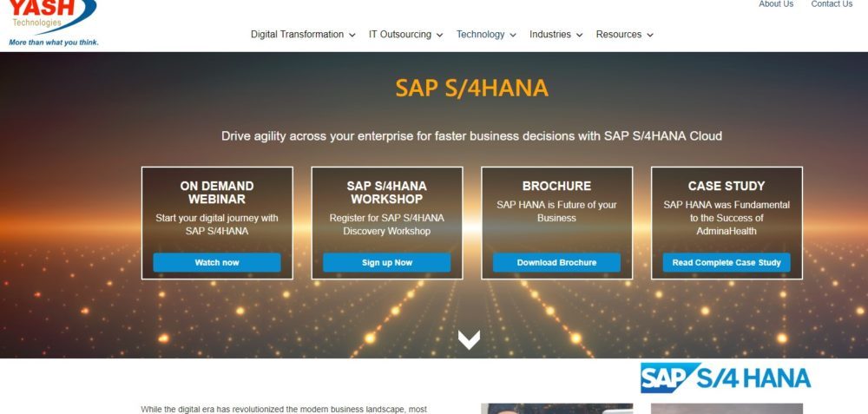868x414 pixels.
Task: Open the Resources menu
Action: (x=624, y=35)
